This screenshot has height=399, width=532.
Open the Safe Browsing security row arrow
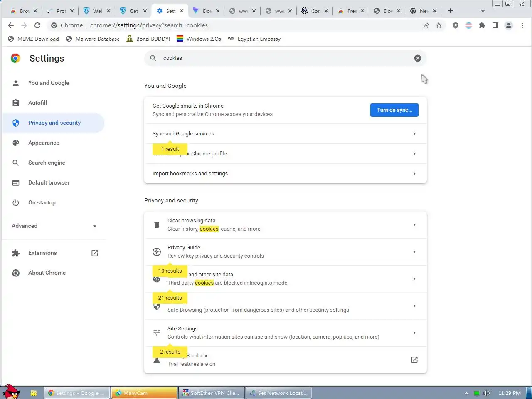414,306
